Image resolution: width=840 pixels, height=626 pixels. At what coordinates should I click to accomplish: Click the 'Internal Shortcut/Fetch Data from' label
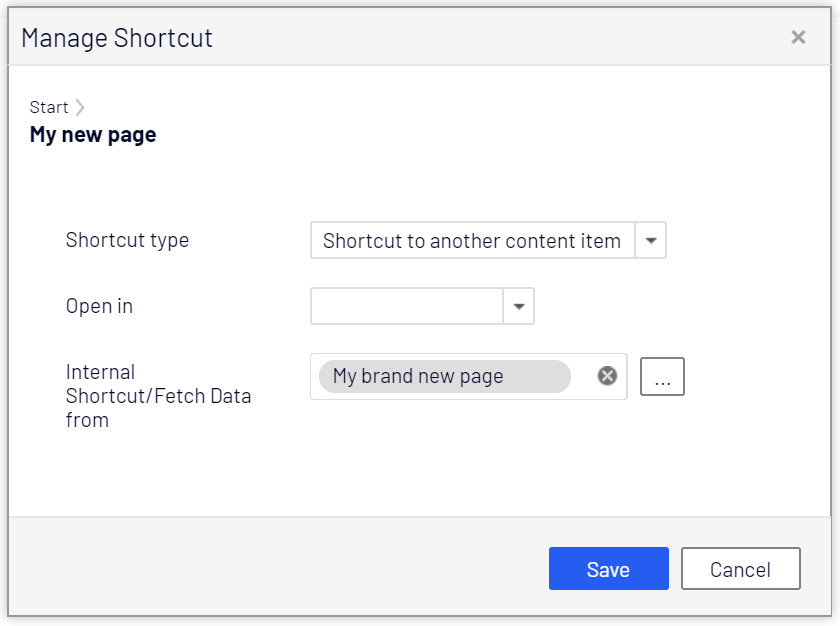tap(158, 396)
